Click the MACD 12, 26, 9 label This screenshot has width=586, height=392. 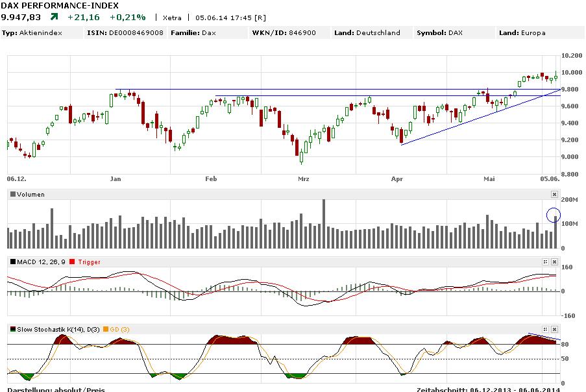pos(41,262)
